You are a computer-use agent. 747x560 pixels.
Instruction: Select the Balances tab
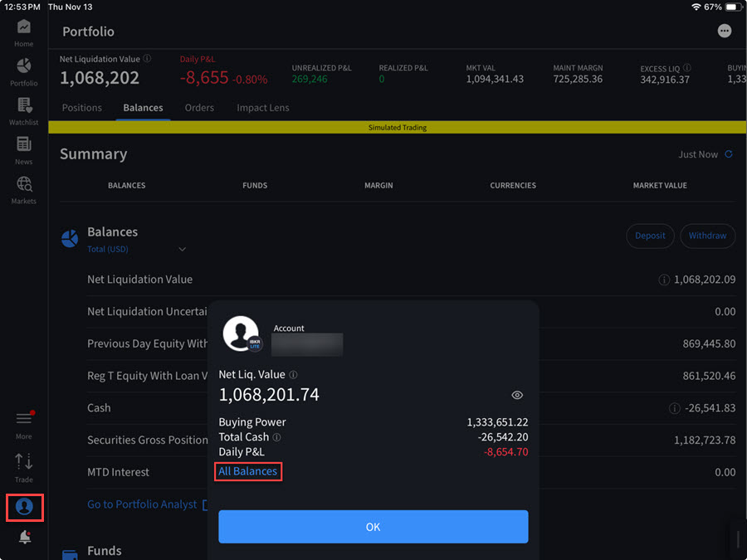(143, 108)
